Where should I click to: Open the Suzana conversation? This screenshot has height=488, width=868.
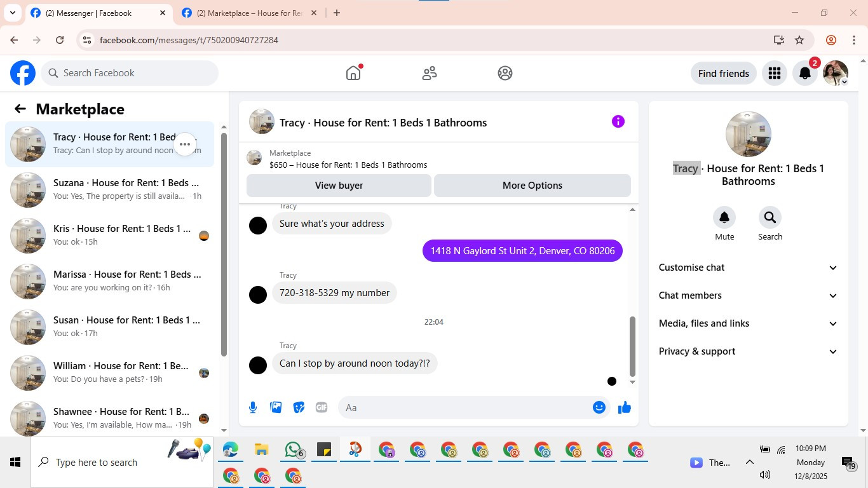point(109,190)
